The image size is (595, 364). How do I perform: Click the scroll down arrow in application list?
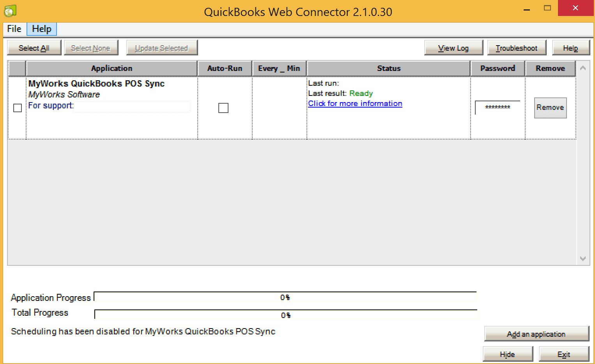coord(583,259)
